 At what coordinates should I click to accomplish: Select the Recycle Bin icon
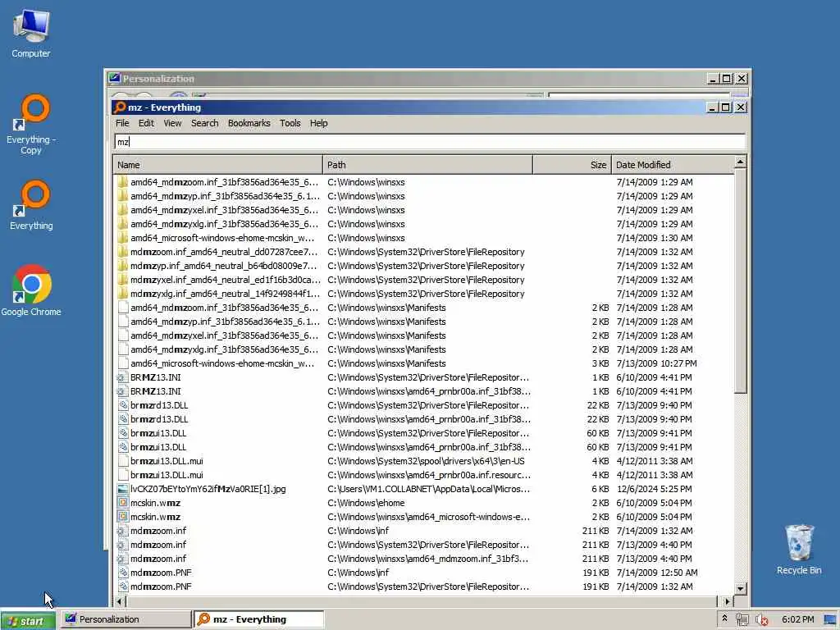coord(799,549)
